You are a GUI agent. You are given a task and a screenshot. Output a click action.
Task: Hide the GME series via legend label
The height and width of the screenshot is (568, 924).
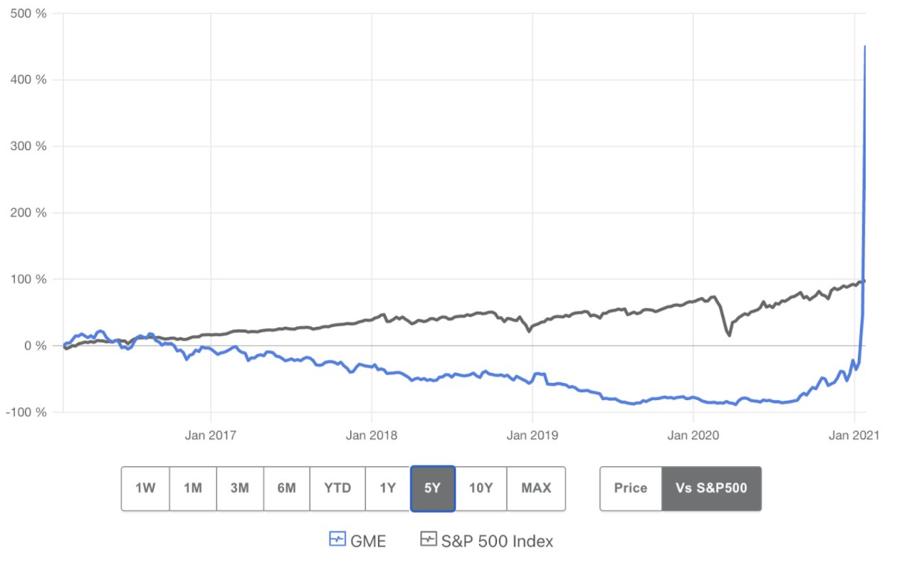(368, 541)
